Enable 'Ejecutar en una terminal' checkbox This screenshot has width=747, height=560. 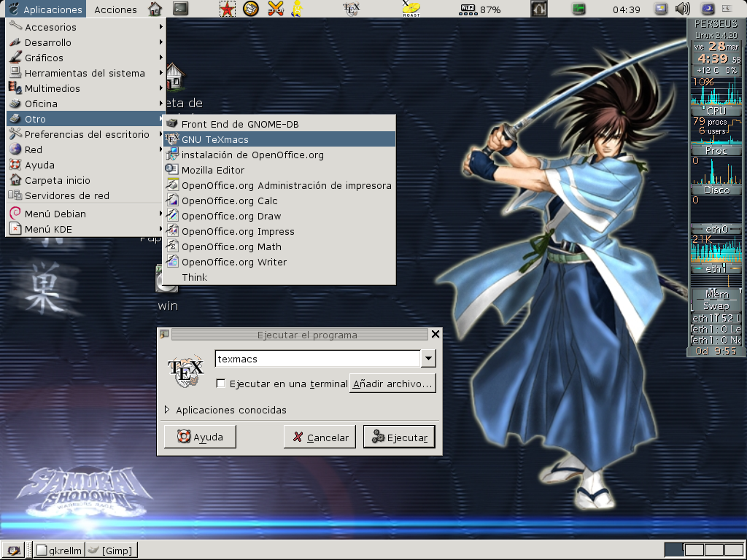[x=221, y=384]
